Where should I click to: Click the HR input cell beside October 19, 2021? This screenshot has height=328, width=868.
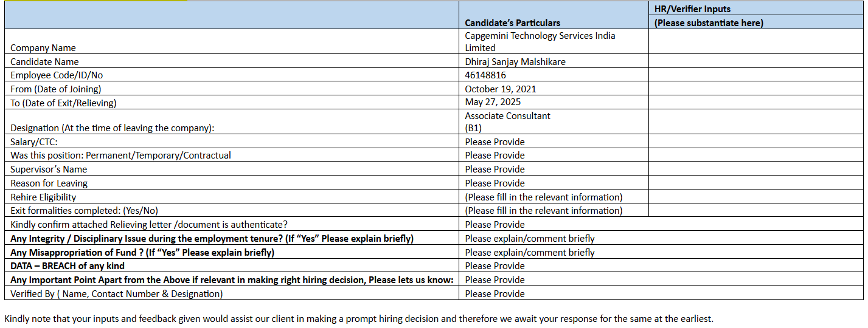tap(755, 89)
